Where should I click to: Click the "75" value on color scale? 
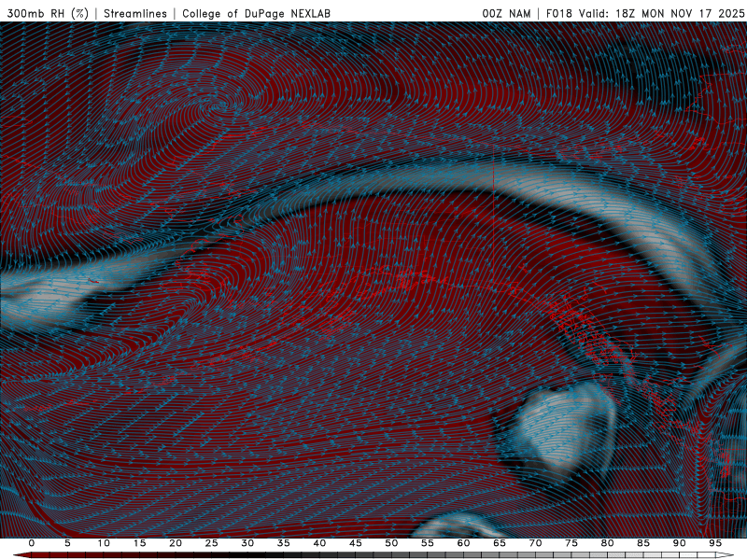tap(571, 543)
